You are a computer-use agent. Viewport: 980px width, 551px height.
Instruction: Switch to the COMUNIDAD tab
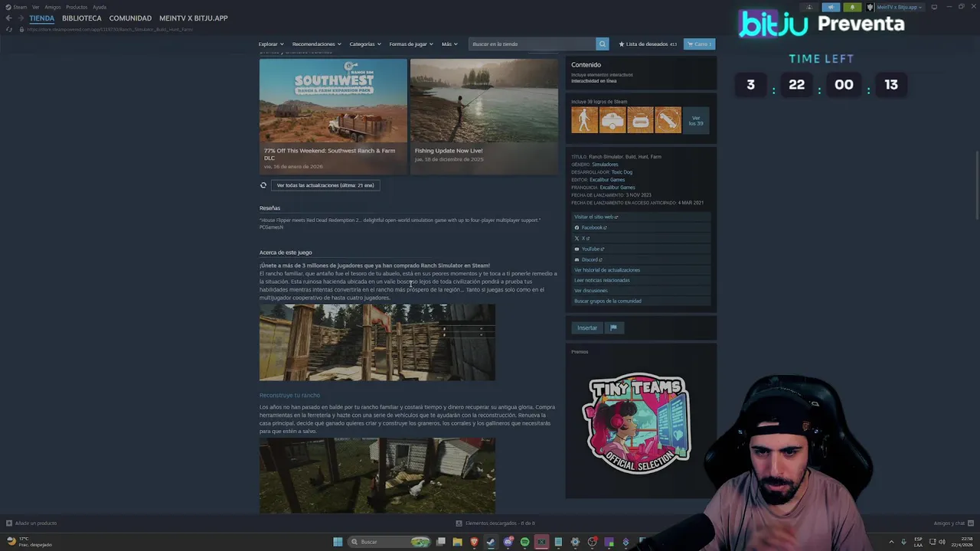pyautogui.click(x=130, y=18)
